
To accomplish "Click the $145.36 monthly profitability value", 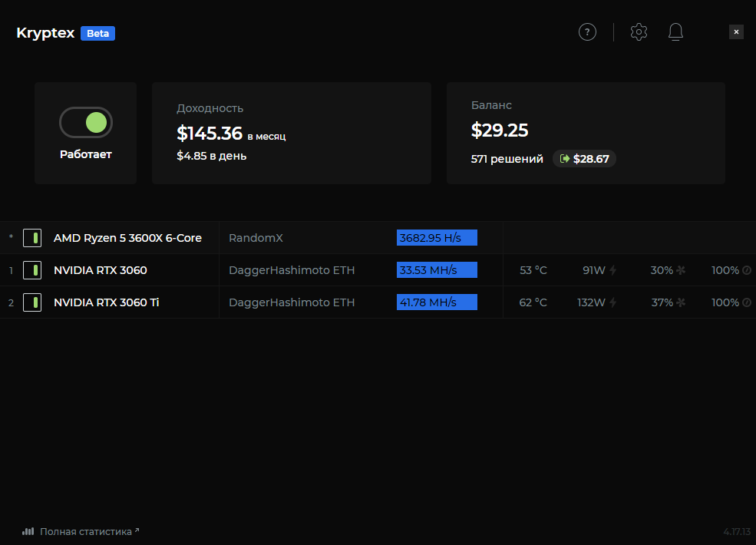I will pyautogui.click(x=210, y=134).
